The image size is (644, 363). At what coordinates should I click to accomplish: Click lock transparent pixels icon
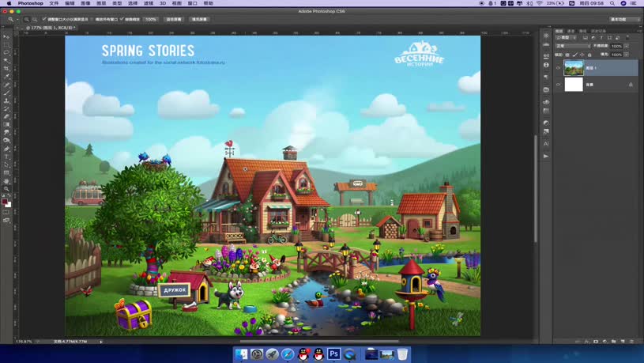567,55
